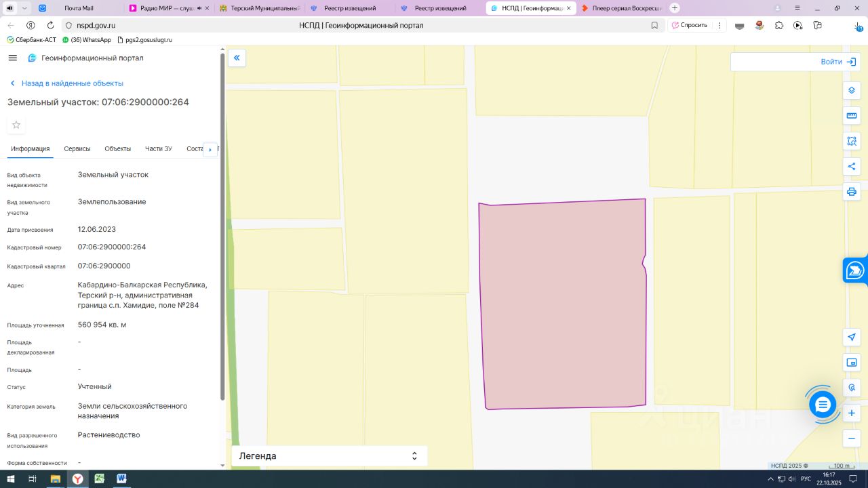
Task: Switch to the Сервисы tab
Action: 77,149
